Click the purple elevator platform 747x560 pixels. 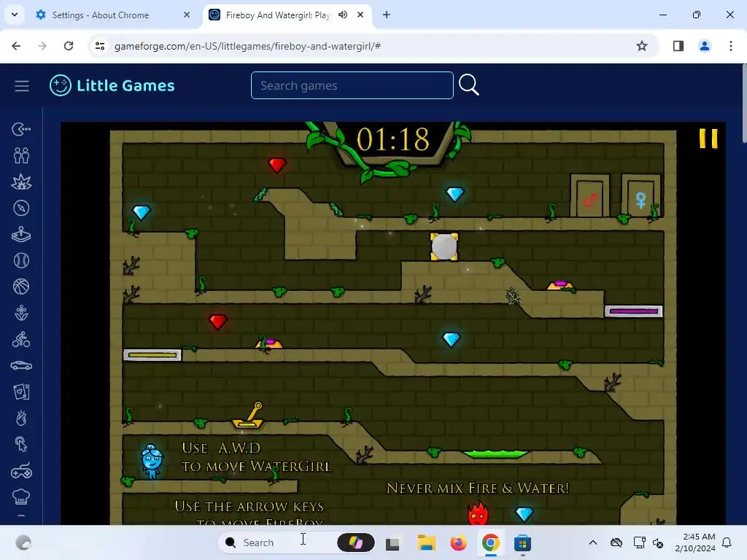pyautogui.click(x=634, y=311)
